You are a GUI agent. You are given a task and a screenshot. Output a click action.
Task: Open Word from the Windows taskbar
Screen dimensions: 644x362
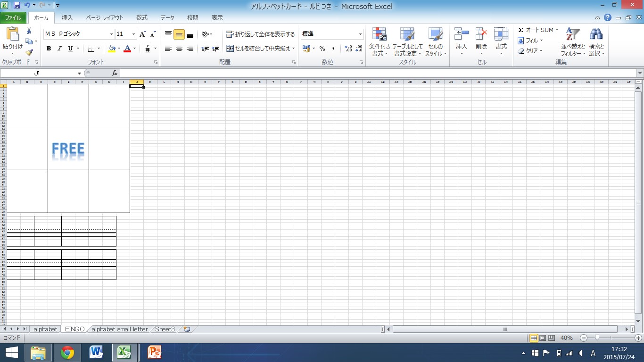[96, 352]
